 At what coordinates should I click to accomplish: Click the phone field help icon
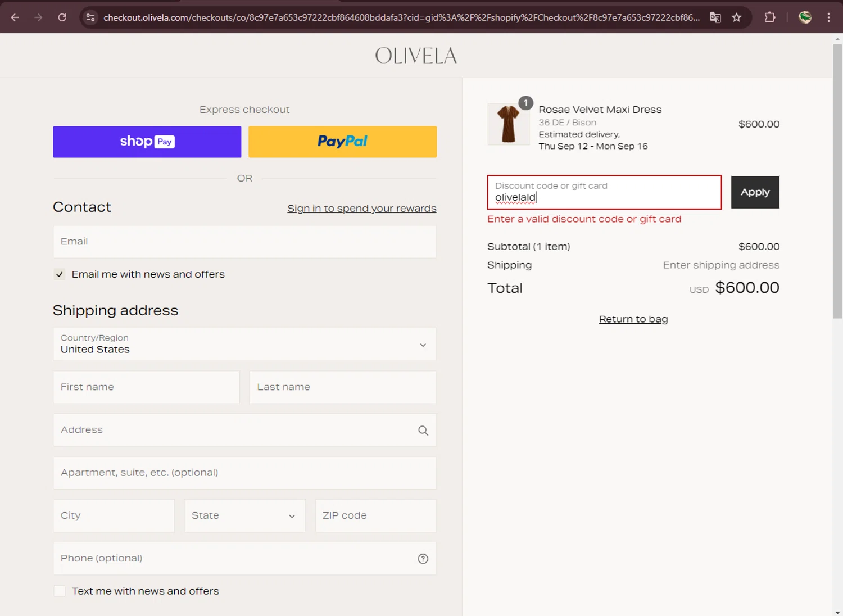tap(423, 559)
